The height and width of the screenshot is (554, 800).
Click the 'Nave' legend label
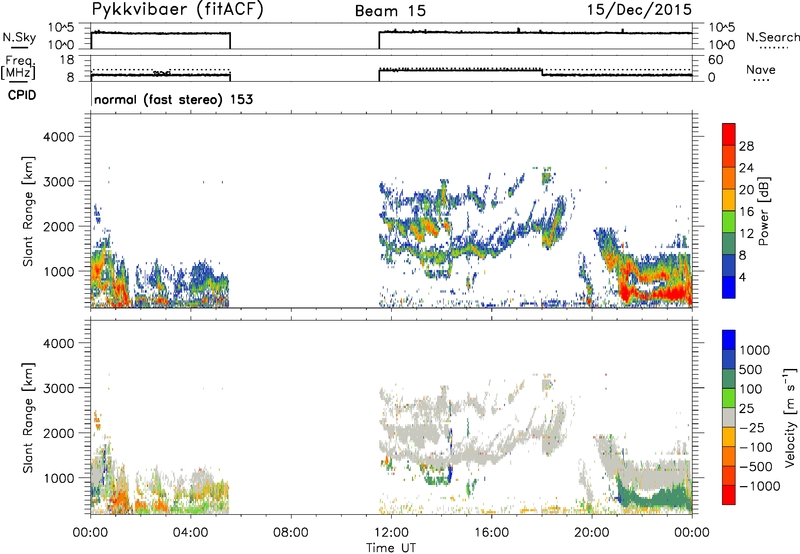[x=760, y=69]
